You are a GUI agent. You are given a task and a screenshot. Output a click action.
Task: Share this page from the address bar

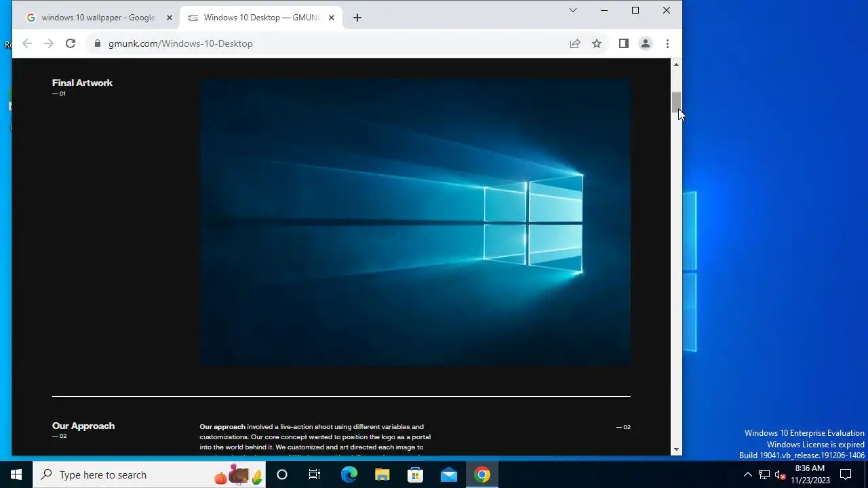click(575, 43)
